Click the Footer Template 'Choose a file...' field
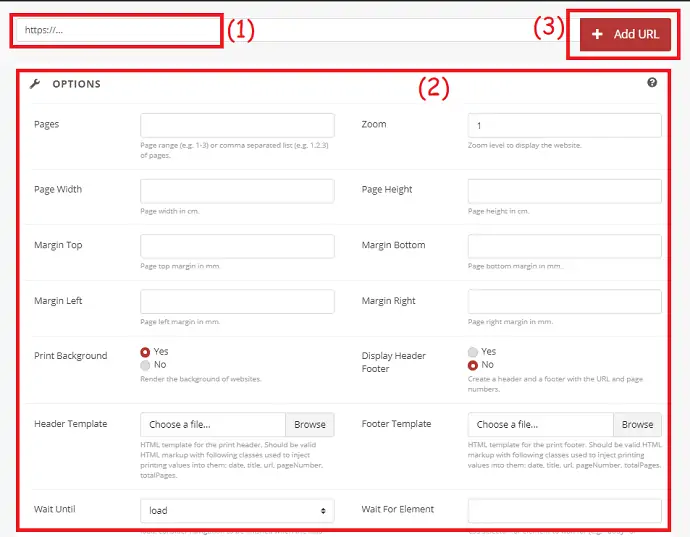This screenshot has width=690, height=537. (540, 425)
